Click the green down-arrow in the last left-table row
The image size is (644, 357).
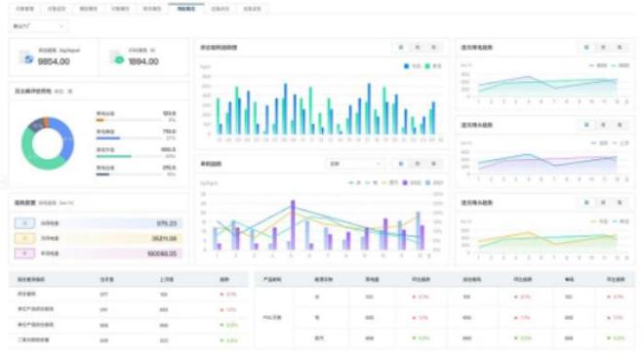[221, 340]
